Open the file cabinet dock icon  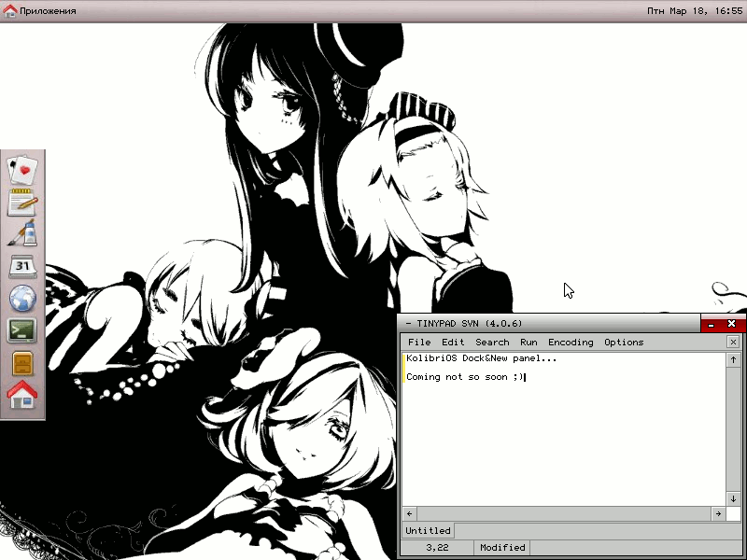coord(22,363)
